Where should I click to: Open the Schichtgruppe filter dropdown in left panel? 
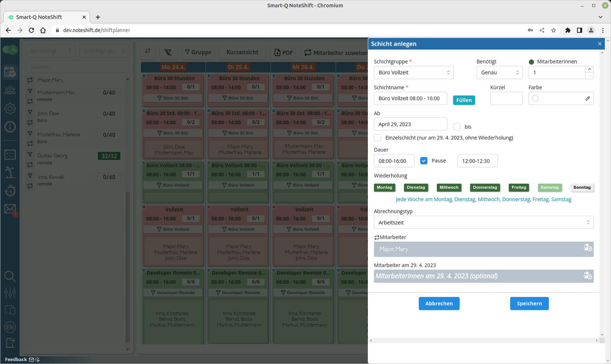104,51
